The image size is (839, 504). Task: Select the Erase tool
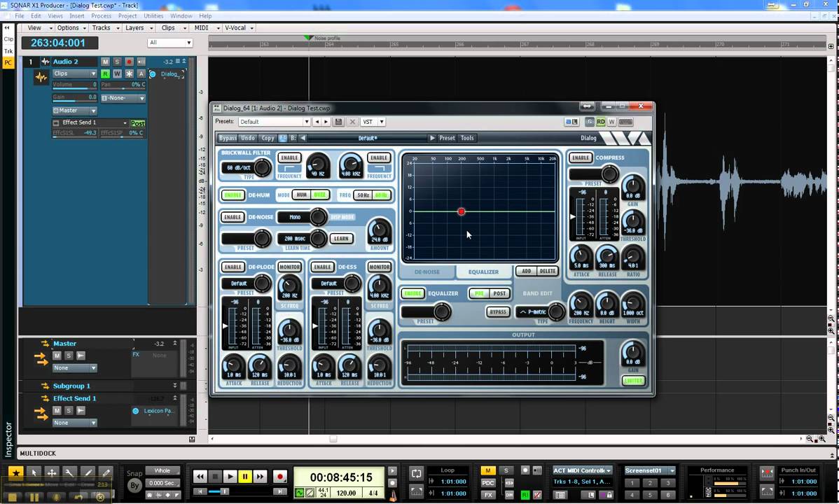(x=106, y=472)
